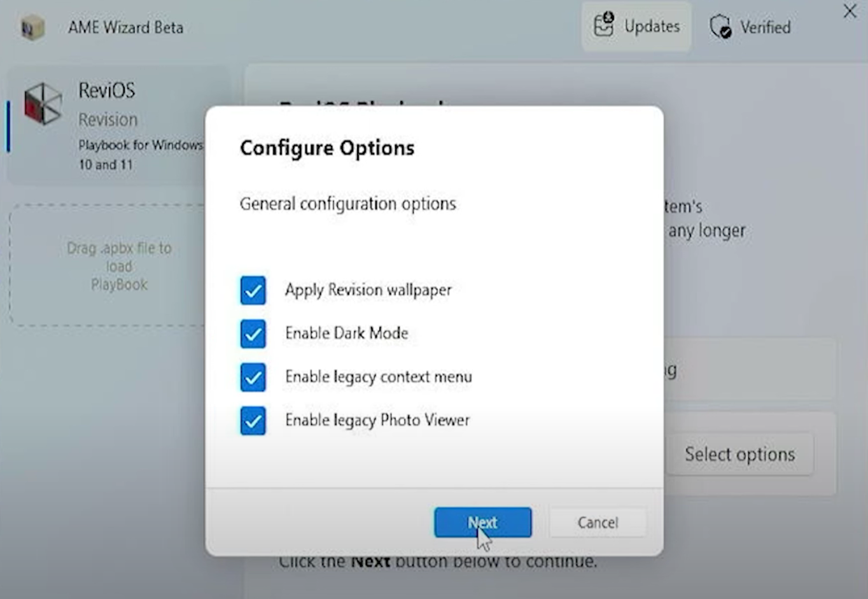868x599 pixels.
Task: Close the AME Wizard window
Action: pos(850,11)
